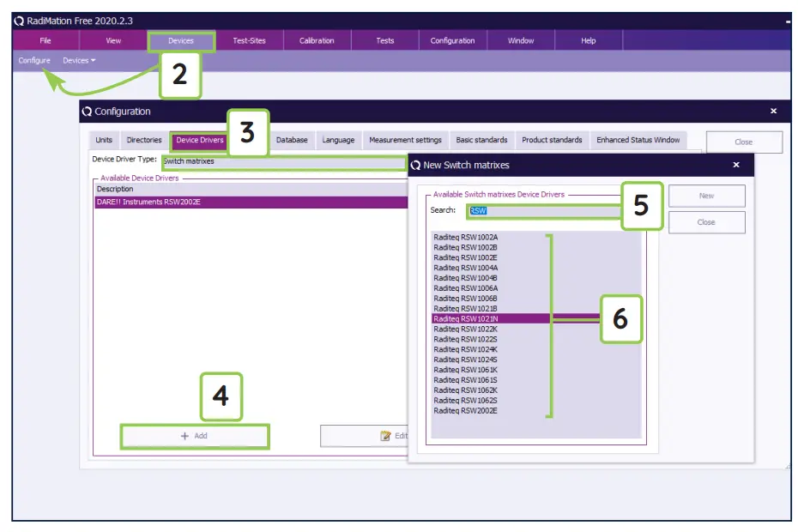This screenshot has height=532, width=798.
Task: Click Close button in Configuration window
Action: point(744,142)
